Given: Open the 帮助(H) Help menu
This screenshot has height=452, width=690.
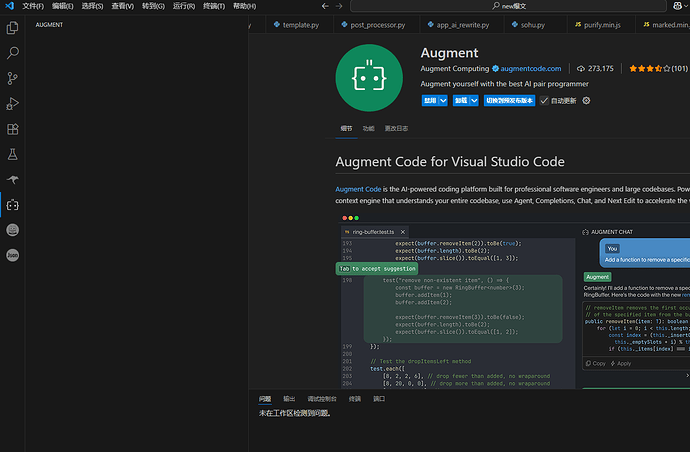Looking at the screenshot, I should click(244, 6).
